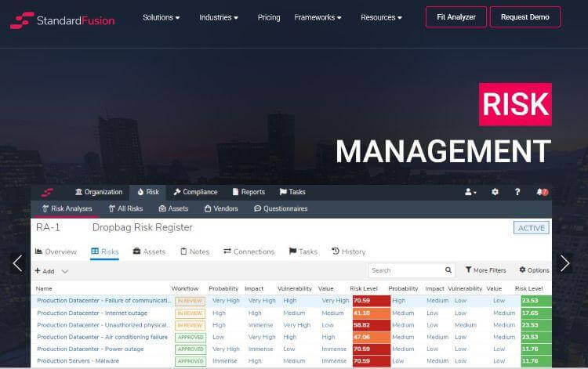
Task: Switch to the Vendors tab
Action: click(x=221, y=208)
